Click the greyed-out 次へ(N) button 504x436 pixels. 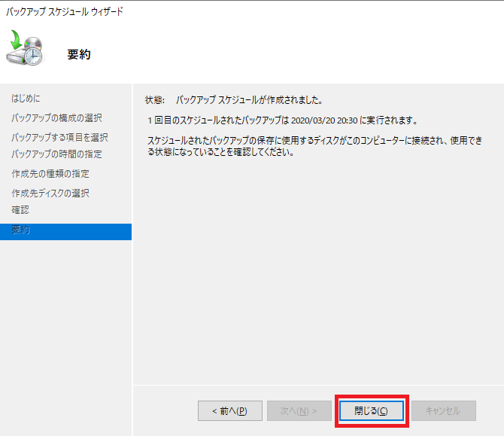[299, 410]
